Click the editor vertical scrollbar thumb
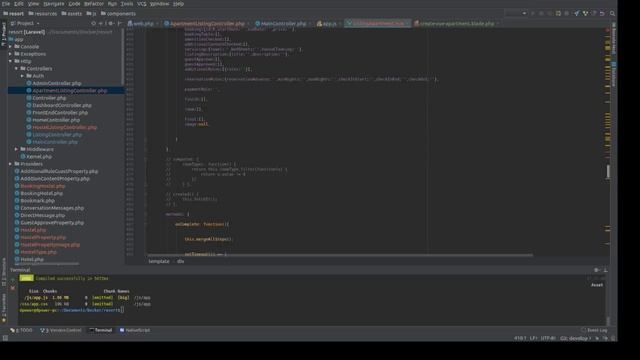The height and width of the screenshot is (360, 640). 608,172
